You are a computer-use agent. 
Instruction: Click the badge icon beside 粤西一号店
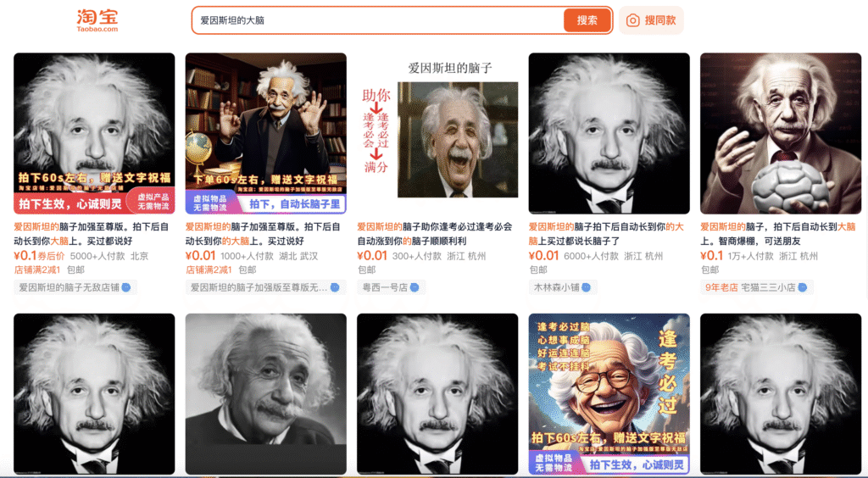416,287
